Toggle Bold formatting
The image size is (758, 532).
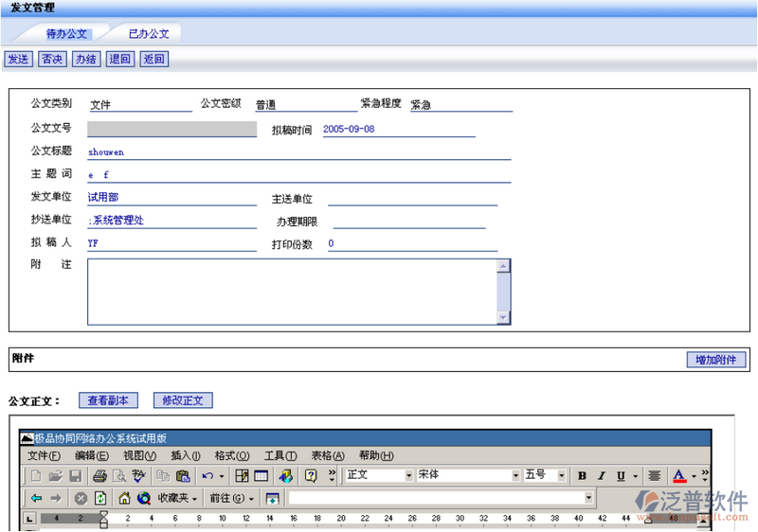pyautogui.click(x=582, y=476)
